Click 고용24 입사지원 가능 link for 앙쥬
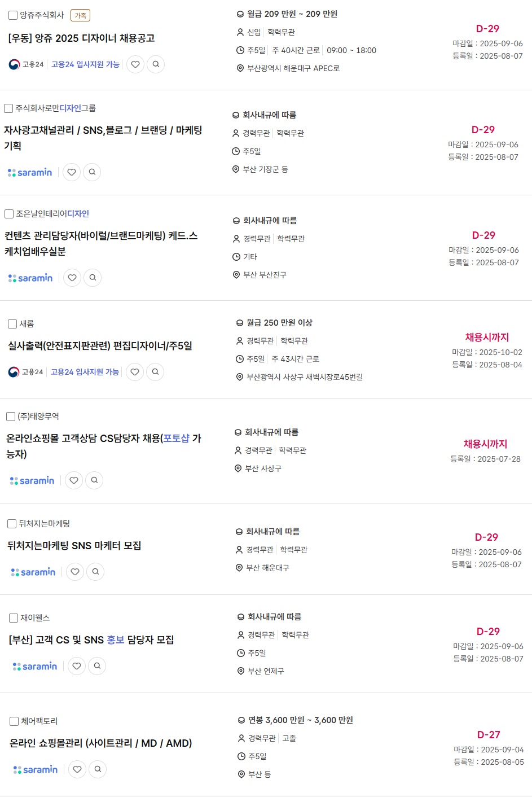 coord(85,64)
